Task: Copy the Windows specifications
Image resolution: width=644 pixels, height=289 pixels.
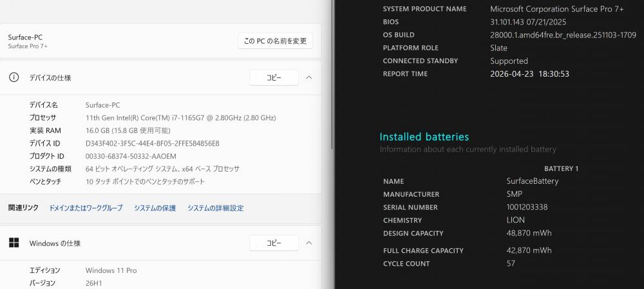Action: 274,243
